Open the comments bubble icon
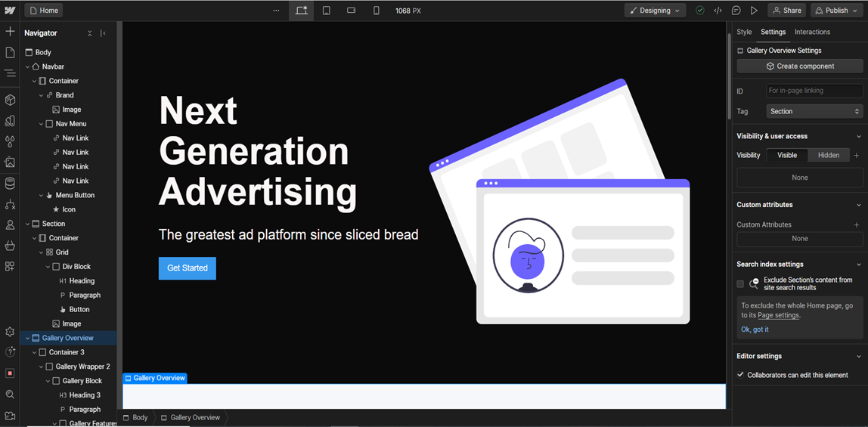This screenshot has width=868, height=427. click(x=736, y=11)
